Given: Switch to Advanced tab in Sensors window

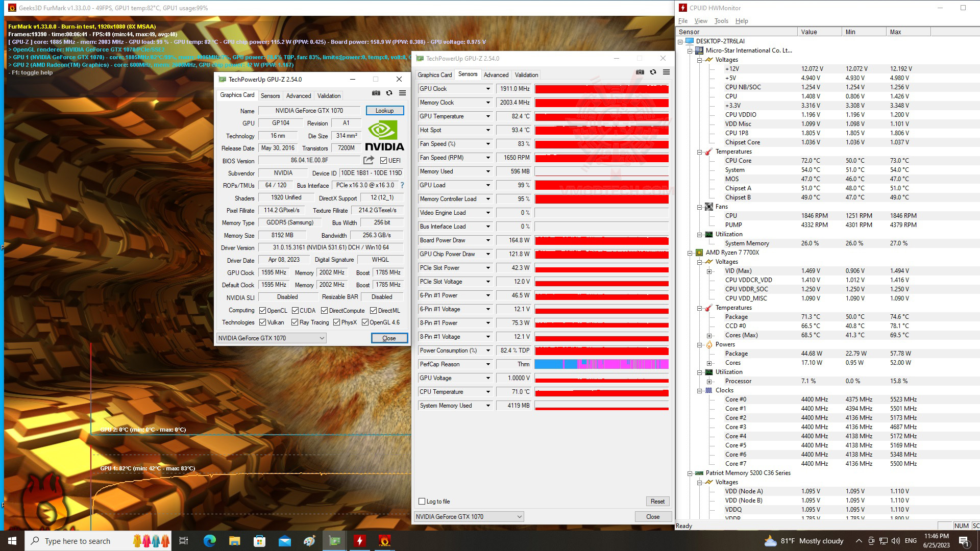Looking at the screenshot, I should coord(496,75).
